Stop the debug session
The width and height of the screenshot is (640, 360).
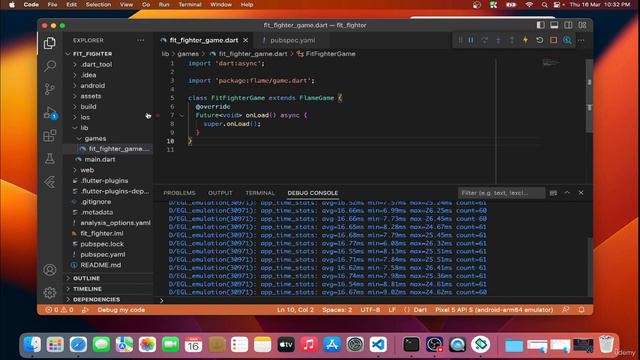[553, 40]
